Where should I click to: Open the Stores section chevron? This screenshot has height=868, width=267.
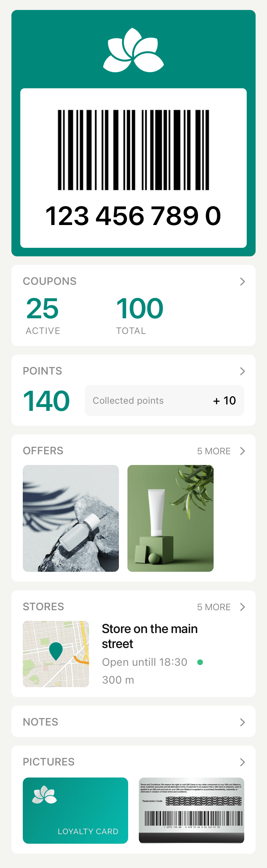point(242,607)
